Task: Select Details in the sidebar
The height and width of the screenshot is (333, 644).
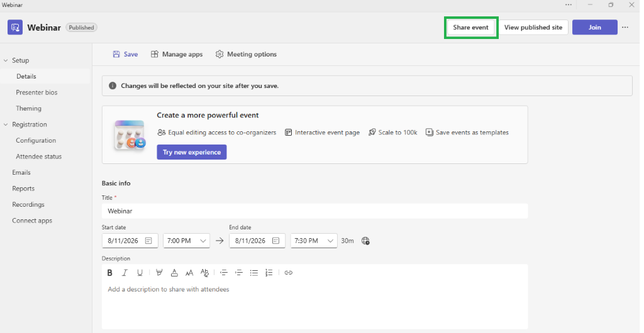Action: click(45, 76)
